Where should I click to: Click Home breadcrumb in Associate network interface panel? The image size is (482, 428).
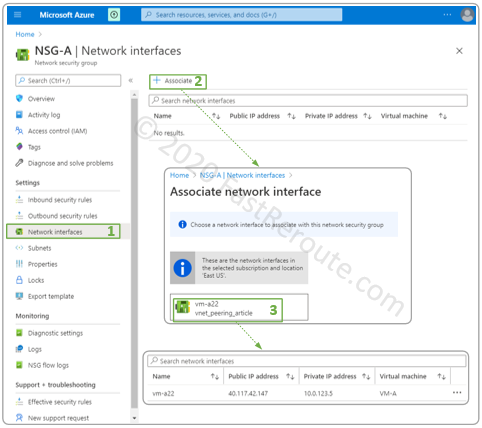(179, 175)
